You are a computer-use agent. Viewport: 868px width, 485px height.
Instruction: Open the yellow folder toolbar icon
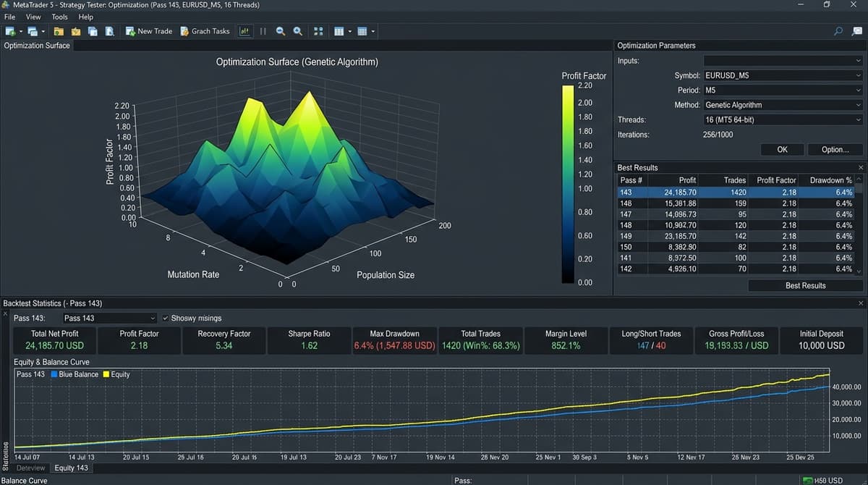[59, 31]
